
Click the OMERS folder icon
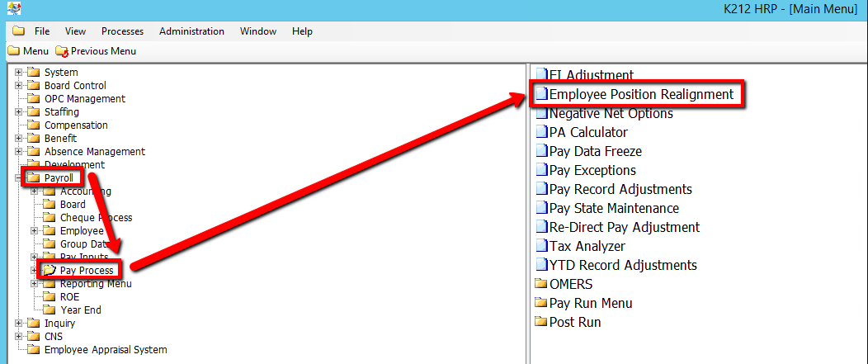(541, 284)
